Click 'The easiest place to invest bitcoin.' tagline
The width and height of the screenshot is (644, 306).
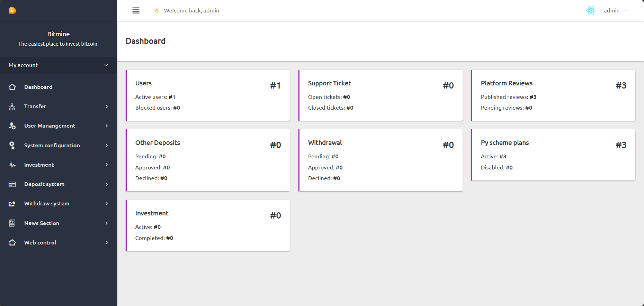pos(59,44)
